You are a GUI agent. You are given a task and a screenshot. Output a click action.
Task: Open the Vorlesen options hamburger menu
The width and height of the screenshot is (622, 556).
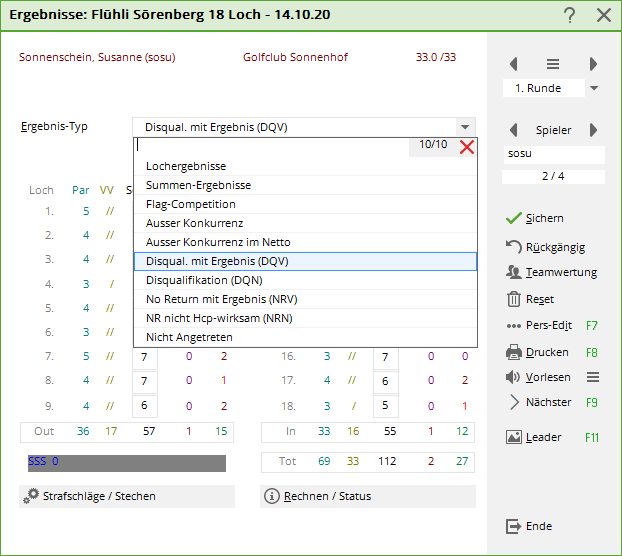(592, 377)
